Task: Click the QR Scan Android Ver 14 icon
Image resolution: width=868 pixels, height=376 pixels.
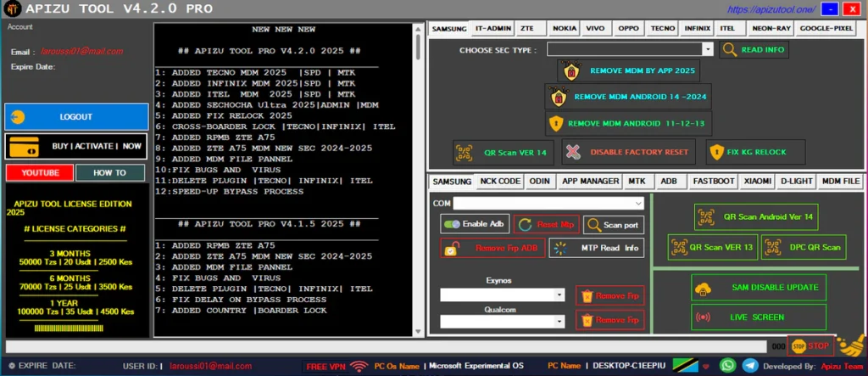Action: [x=706, y=216]
